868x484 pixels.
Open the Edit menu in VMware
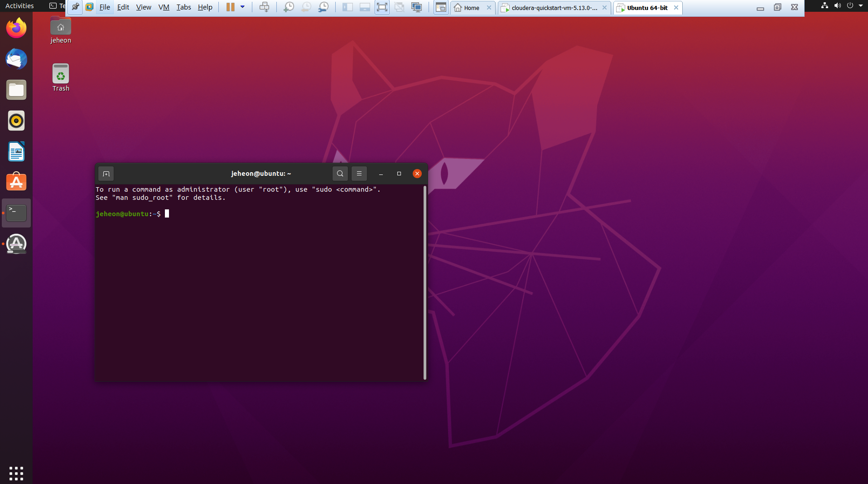click(123, 7)
